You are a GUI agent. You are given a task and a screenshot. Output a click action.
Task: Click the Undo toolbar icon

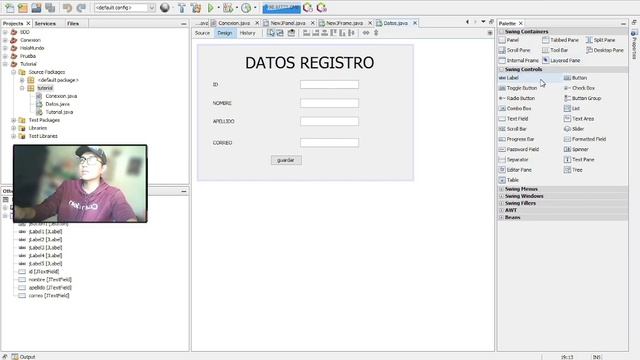click(x=67, y=7)
